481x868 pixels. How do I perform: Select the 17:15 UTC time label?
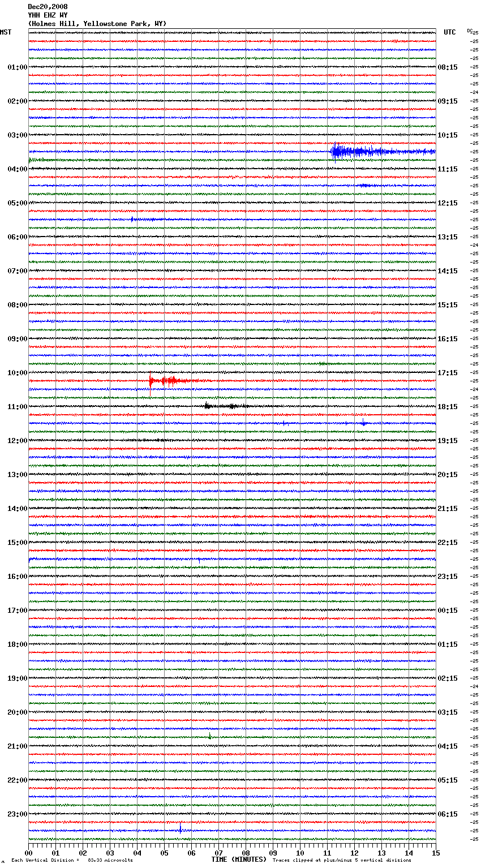448,373
